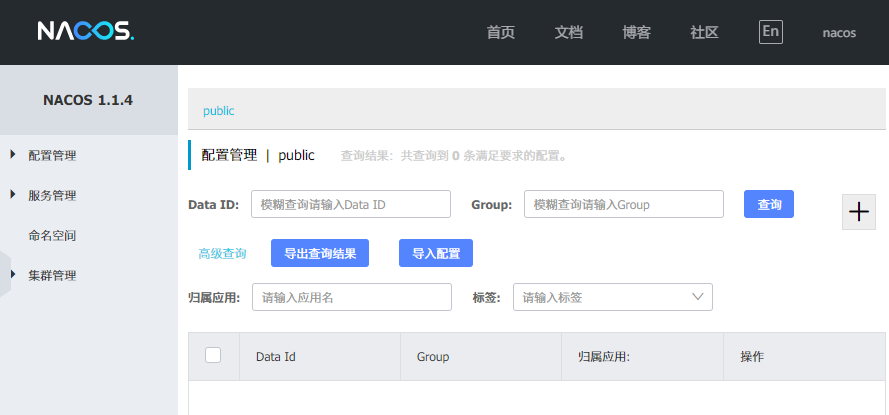Open 服务管理 in the sidebar
Screen dimensions: 889x415
(x=52, y=196)
